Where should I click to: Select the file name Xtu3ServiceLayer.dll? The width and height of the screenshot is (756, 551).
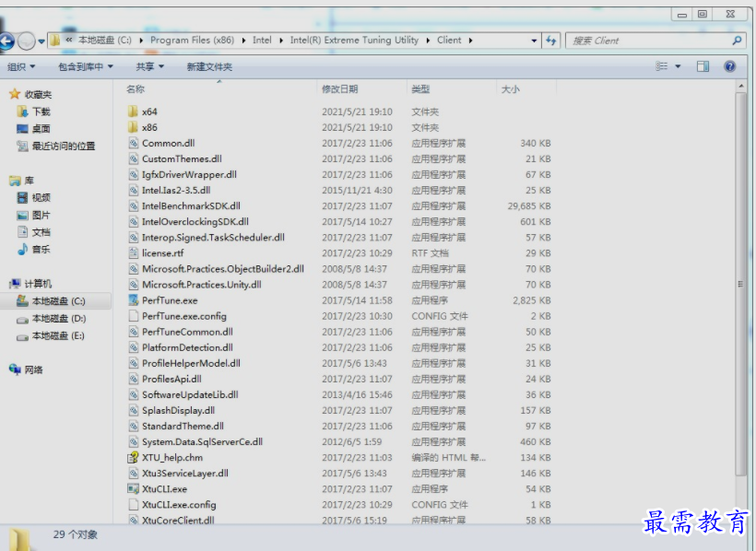click(185, 474)
